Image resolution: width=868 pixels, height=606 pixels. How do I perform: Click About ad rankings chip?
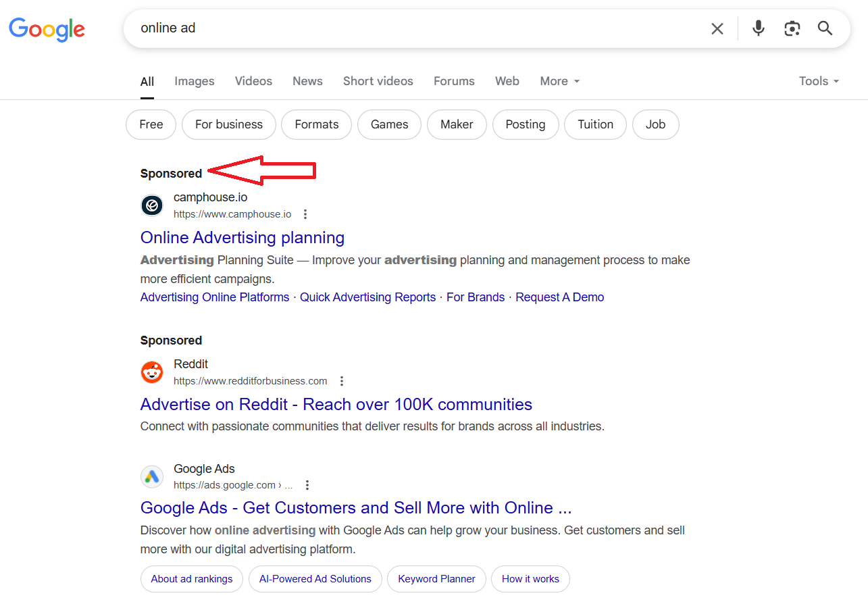coord(192,579)
